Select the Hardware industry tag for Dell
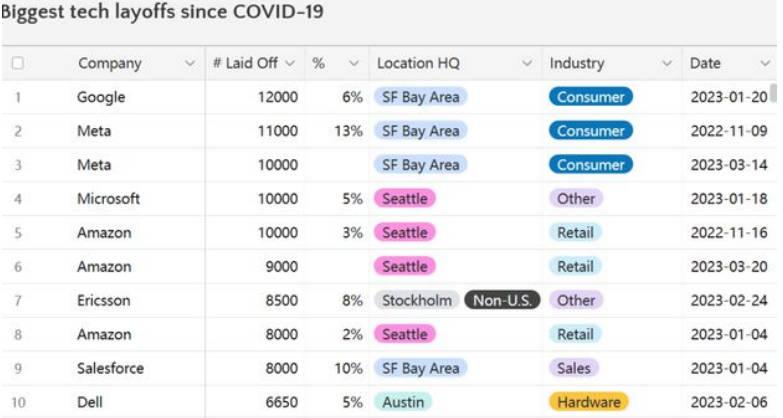Screen dimensions: 783x418 (588, 402)
